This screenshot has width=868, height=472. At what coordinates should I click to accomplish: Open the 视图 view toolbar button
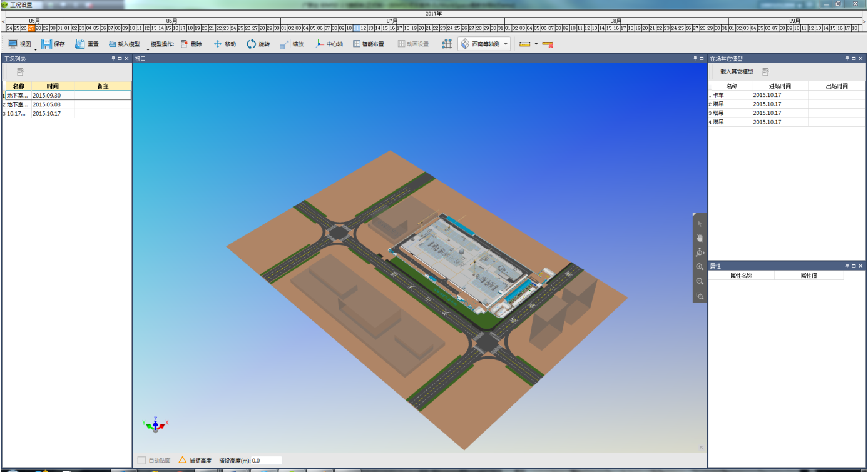(19, 44)
